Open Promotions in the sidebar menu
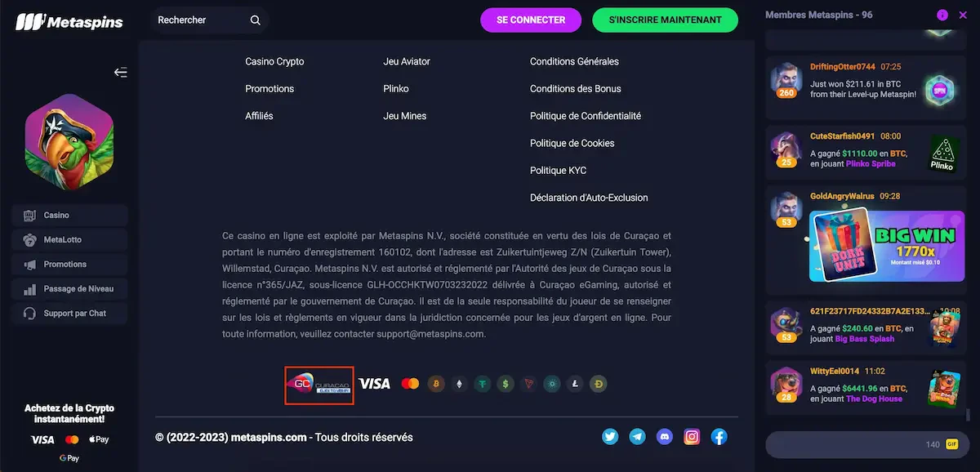Image resolution: width=980 pixels, height=472 pixels. 69,265
